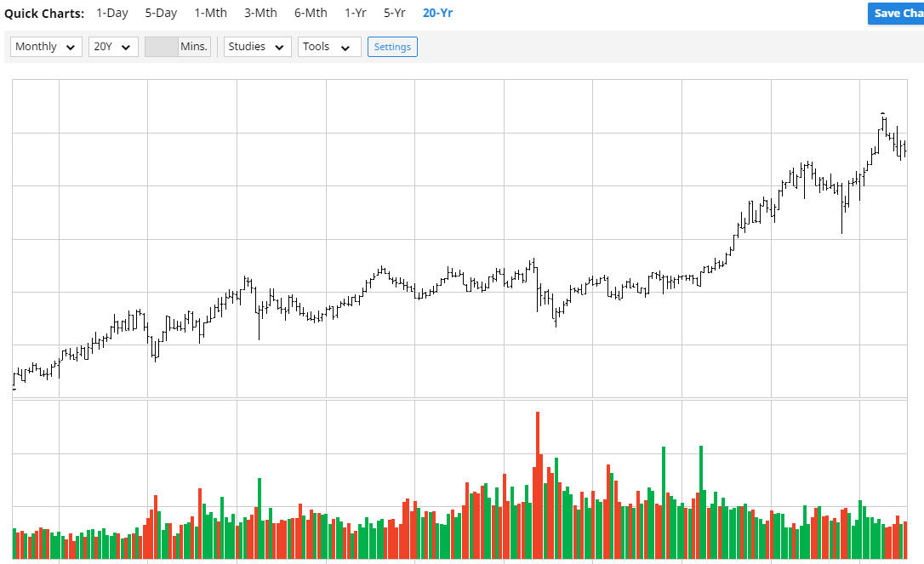Open the chart Settings panel
Image resolution: width=924 pixels, height=564 pixels.
pyautogui.click(x=392, y=47)
